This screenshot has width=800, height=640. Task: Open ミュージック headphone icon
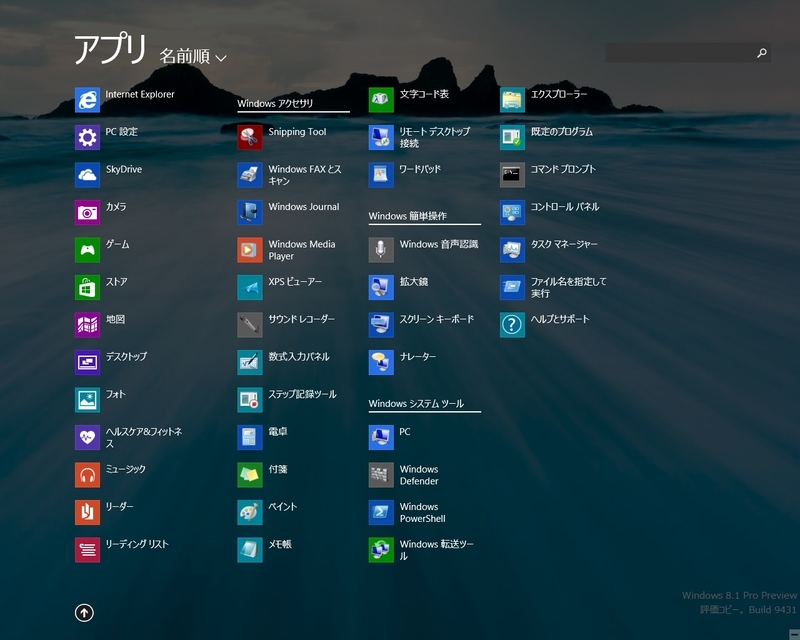pos(87,475)
